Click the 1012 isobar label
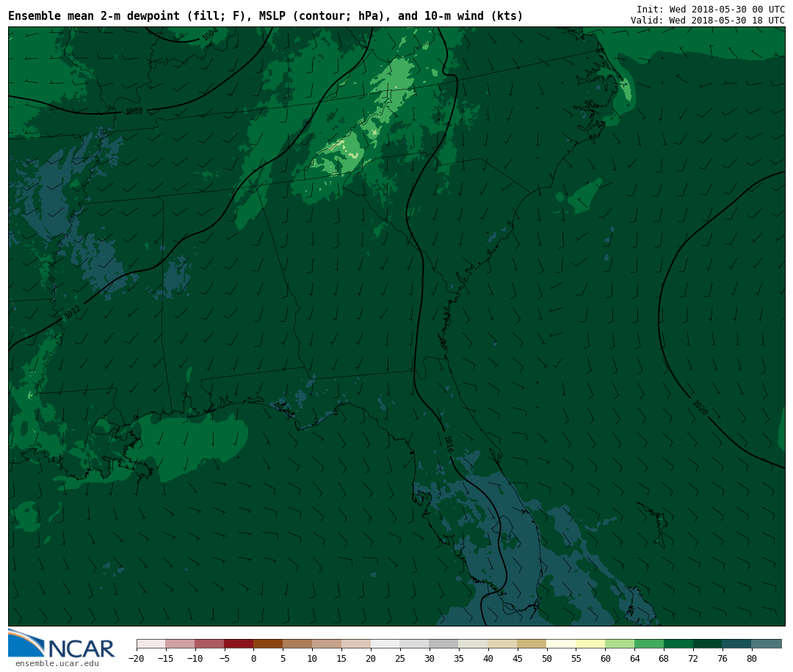793x672 pixels. click(x=72, y=312)
